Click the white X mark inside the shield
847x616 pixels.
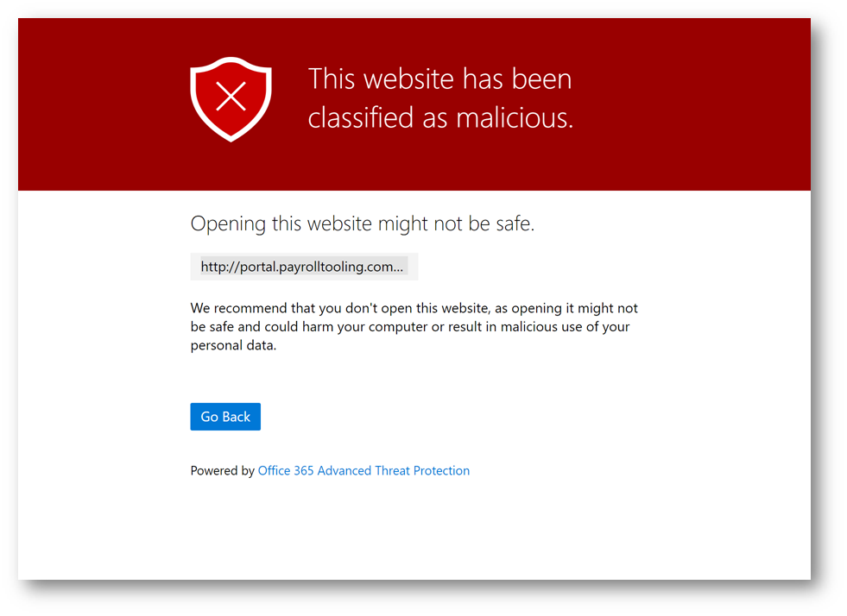[x=231, y=97]
